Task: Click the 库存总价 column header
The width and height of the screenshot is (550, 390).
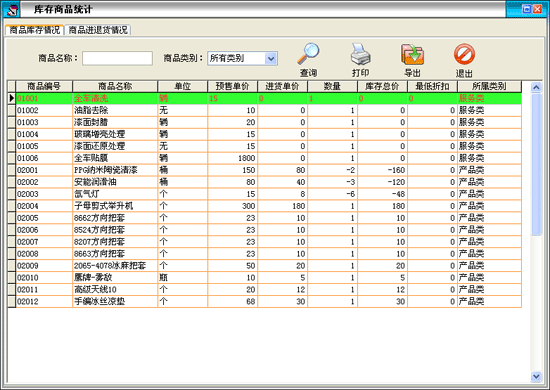Action: tap(382, 86)
